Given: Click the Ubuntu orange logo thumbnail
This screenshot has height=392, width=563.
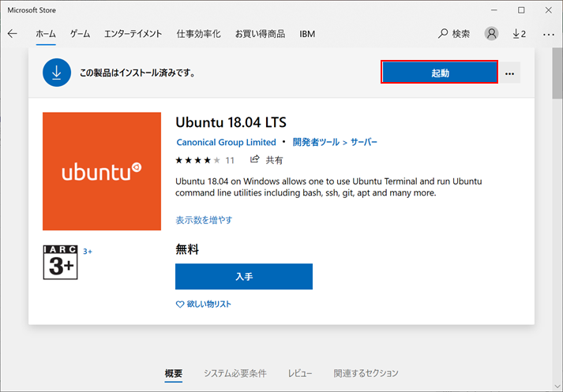Looking at the screenshot, I should click(x=102, y=171).
